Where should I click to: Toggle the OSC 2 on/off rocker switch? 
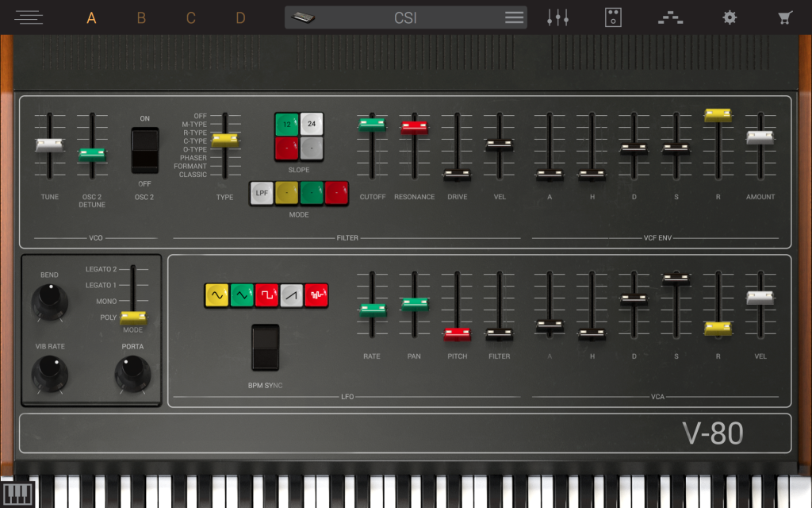coord(144,150)
